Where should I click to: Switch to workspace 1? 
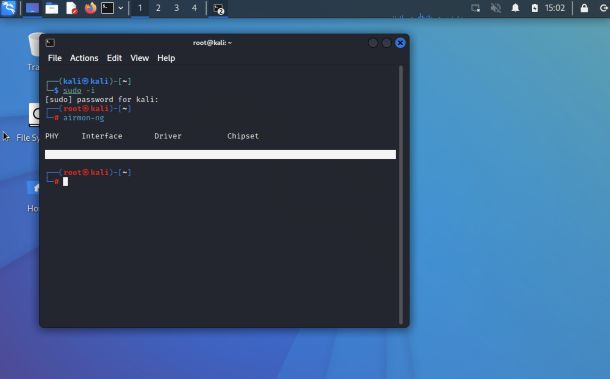pos(140,8)
